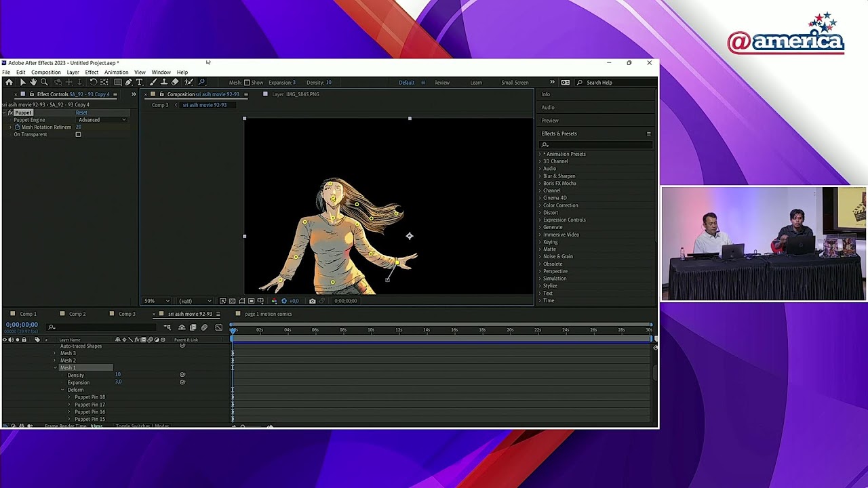Toggle frame blending icon in timeline
Viewport: 868px width, 488px height.
(x=193, y=327)
